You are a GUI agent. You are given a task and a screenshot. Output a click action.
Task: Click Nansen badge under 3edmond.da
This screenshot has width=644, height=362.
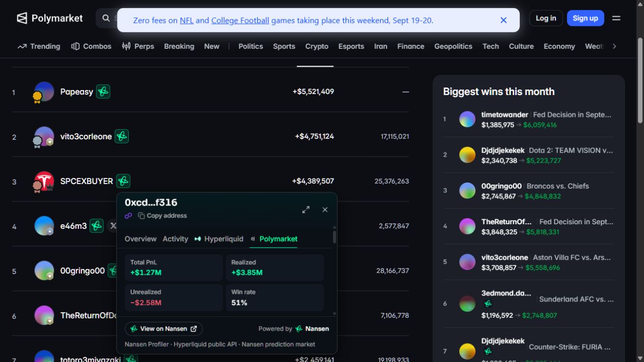click(x=488, y=304)
